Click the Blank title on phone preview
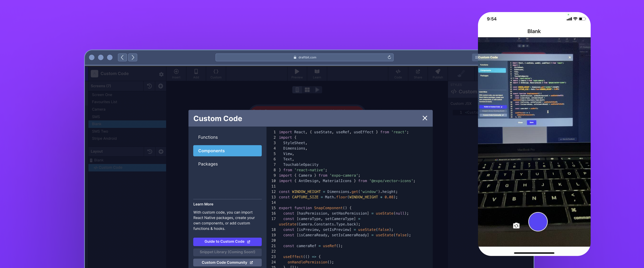Screen dimensions: 644x268 [x=534, y=31]
